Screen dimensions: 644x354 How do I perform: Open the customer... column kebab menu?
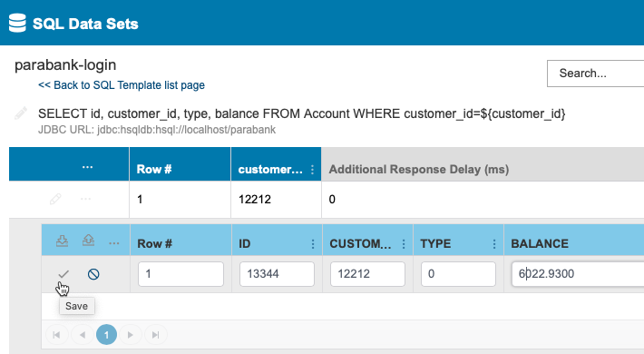(313, 170)
